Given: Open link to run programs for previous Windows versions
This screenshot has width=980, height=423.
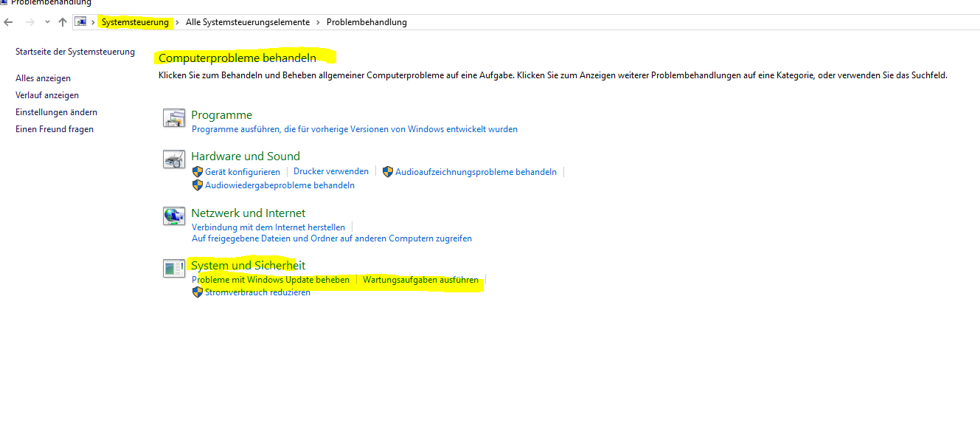Looking at the screenshot, I should 355,129.
